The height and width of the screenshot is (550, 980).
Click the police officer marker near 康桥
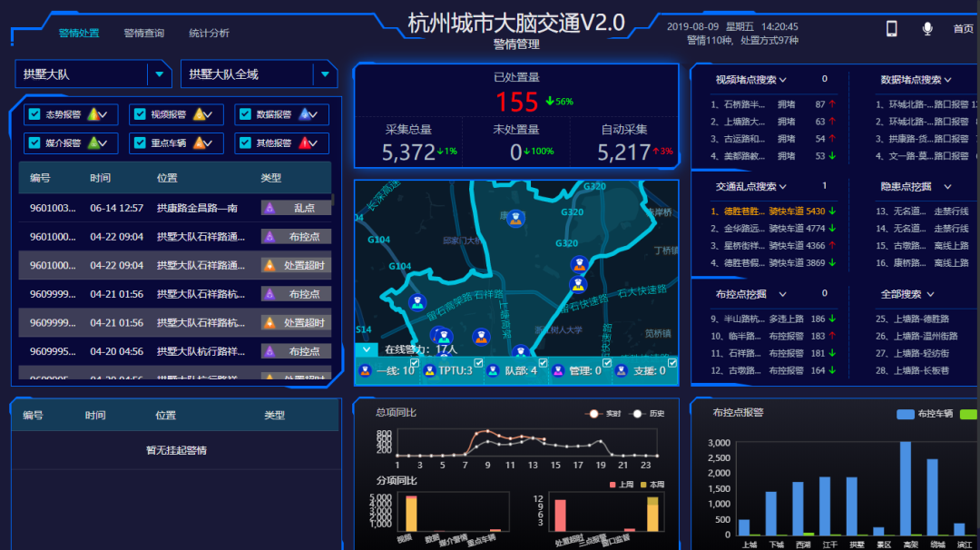[515, 218]
